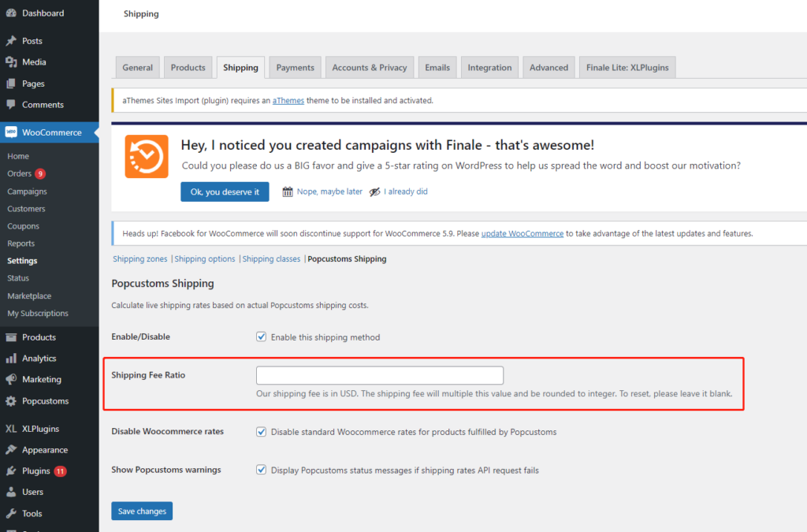Screen dimensions: 807x532
Task: Click the calendar icon beside Nope, maybe later
Action: tap(288, 192)
